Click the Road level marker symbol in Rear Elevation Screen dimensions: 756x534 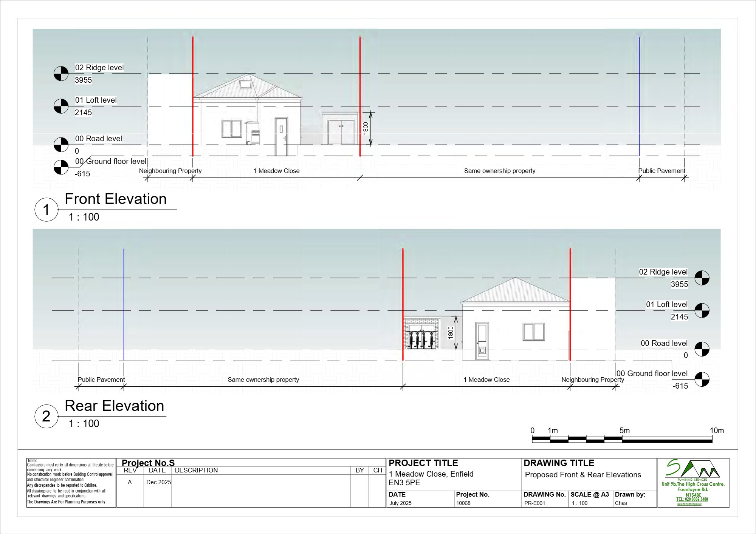coord(702,349)
